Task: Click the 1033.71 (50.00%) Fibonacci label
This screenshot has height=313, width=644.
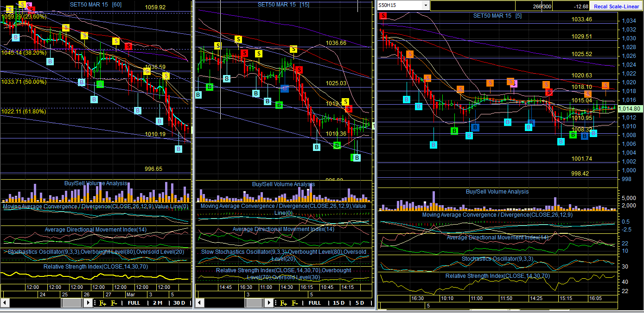Action: pyautogui.click(x=24, y=82)
